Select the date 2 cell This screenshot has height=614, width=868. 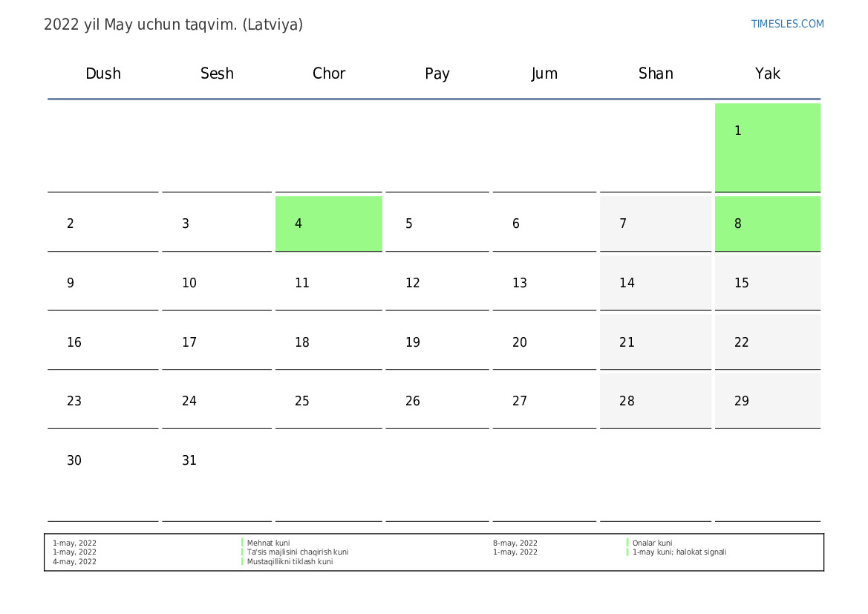click(102, 223)
